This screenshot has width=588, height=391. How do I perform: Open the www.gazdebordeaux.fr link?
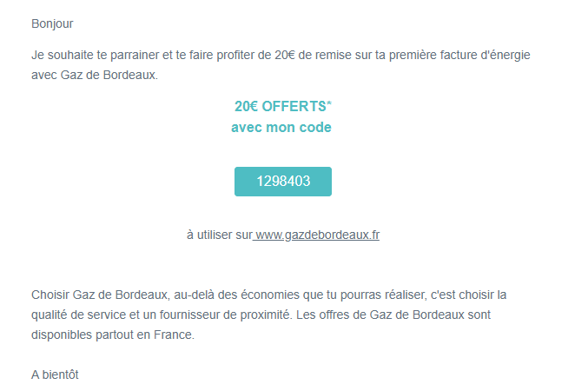tap(317, 235)
